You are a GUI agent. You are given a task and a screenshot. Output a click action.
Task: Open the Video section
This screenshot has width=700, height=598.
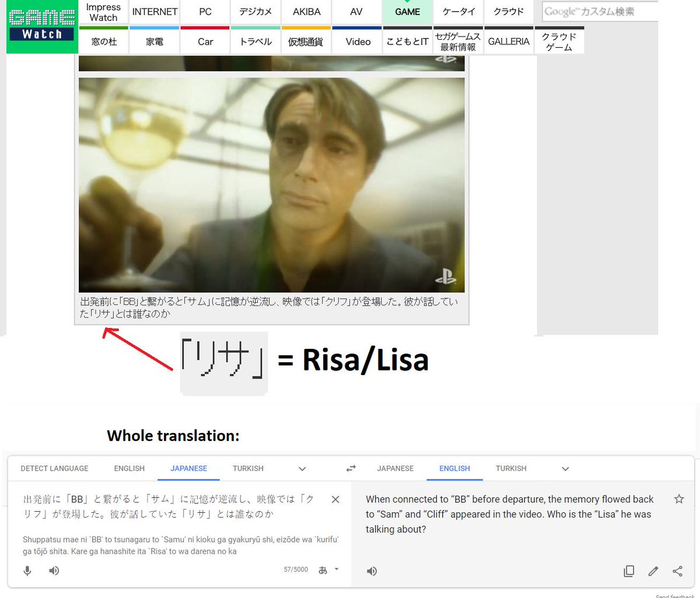(x=358, y=41)
